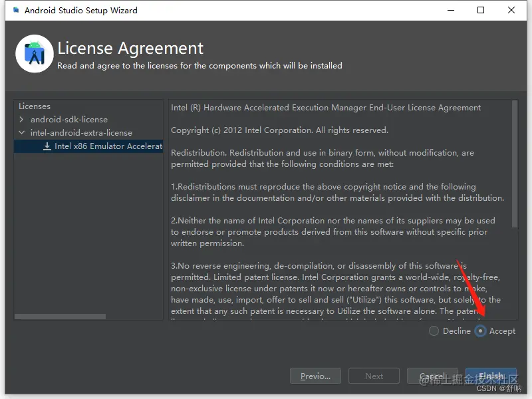Cancel the setup wizard
Viewport: 532px width, 399px height.
[432, 376]
